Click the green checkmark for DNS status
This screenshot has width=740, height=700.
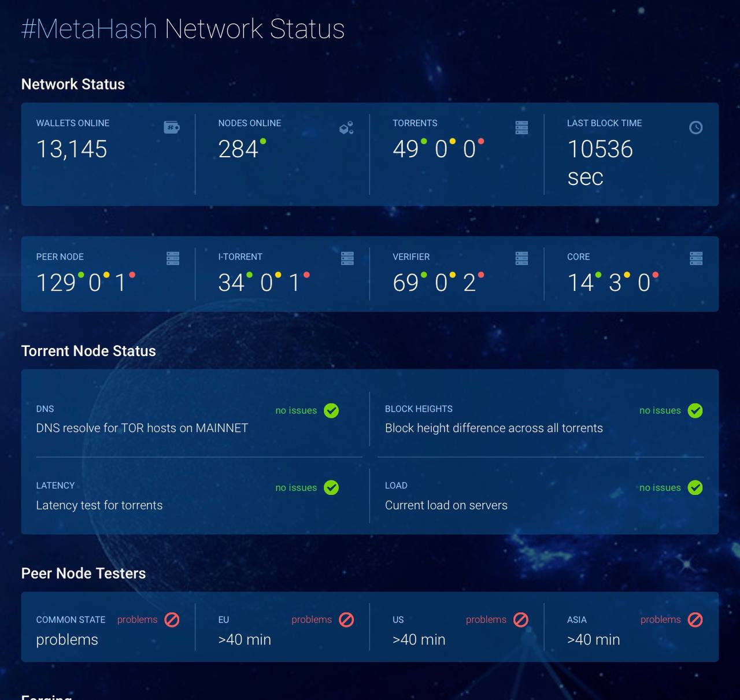[x=331, y=410]
